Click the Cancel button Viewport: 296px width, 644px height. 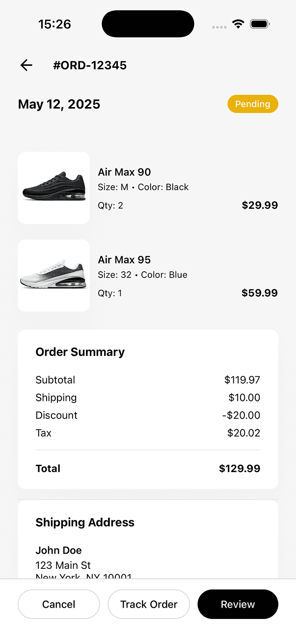[x=58, y=604]
